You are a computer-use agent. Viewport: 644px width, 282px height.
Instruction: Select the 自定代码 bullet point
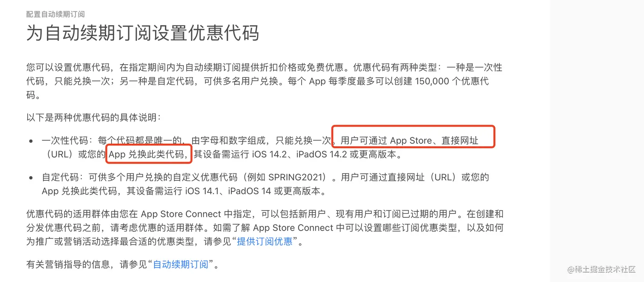(58, 177)
